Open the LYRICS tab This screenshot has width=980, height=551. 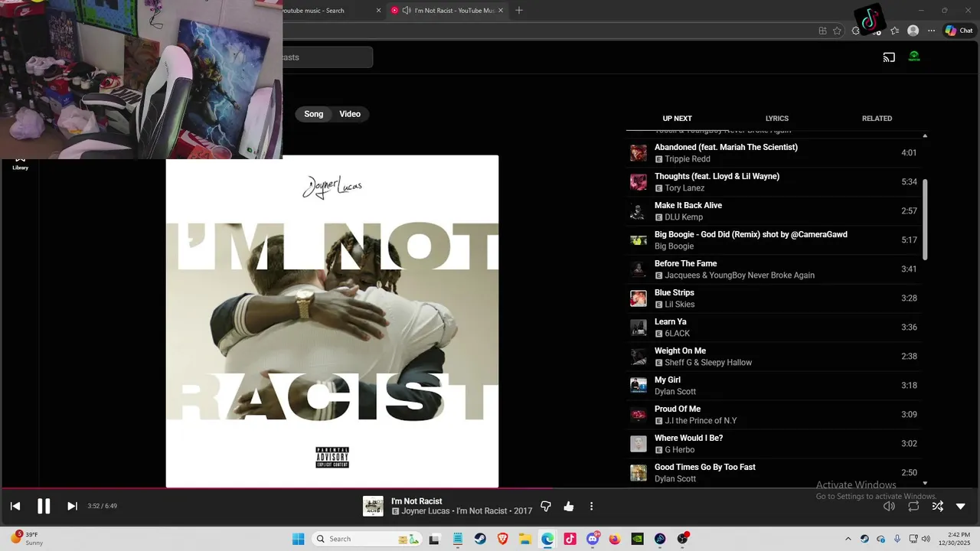[776, 119]
